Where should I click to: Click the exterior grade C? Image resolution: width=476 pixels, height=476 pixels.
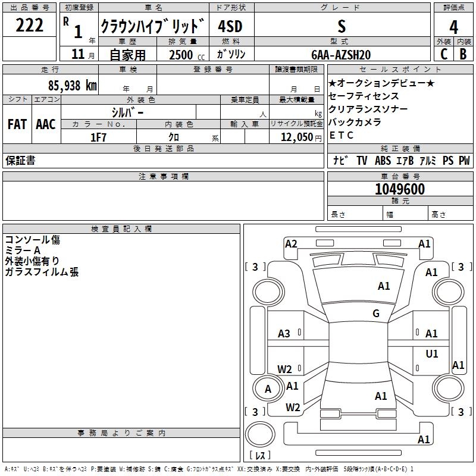[x=444, y=54]
